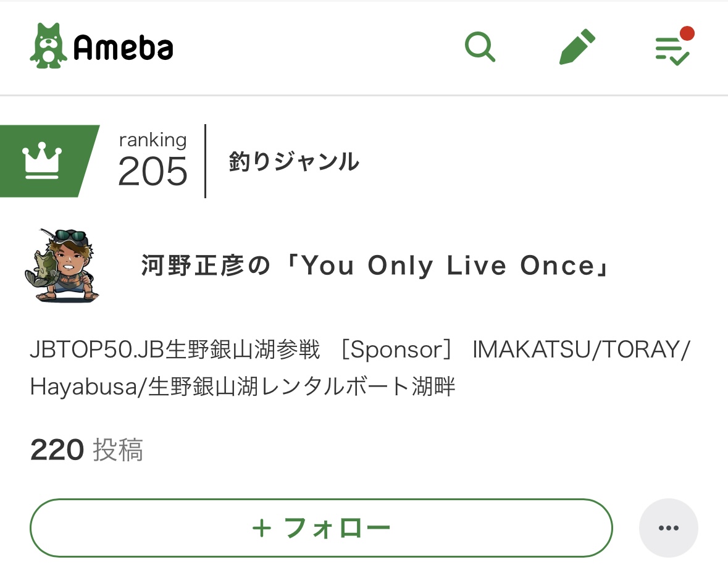Click the small 'ranking' label
The image size is (728, 578).
153,140
